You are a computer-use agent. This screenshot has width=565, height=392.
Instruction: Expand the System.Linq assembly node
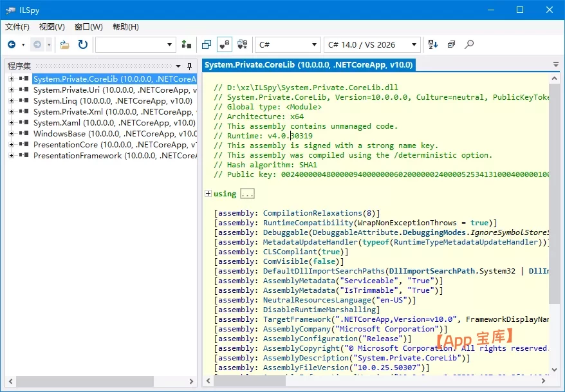click(x=11, y=101)
